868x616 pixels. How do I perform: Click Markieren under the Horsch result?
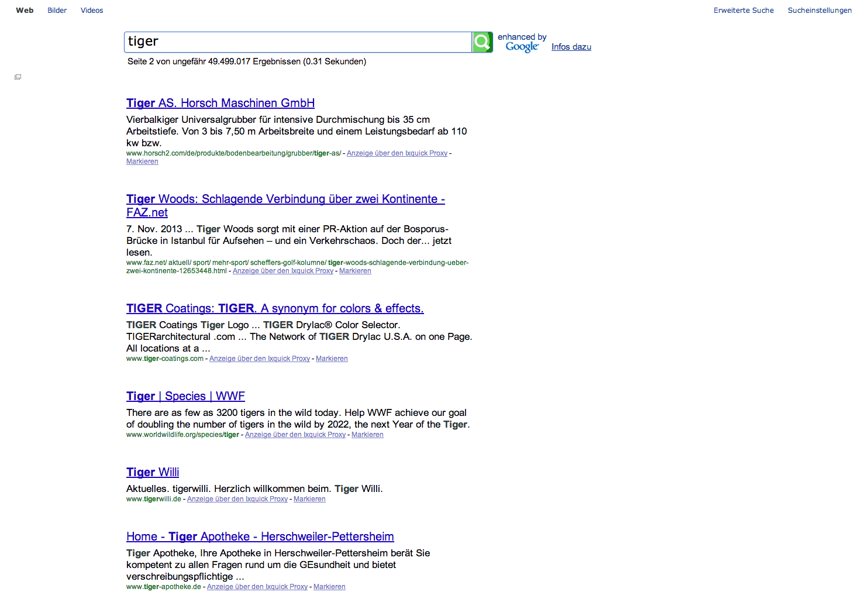tap(142, 161)
